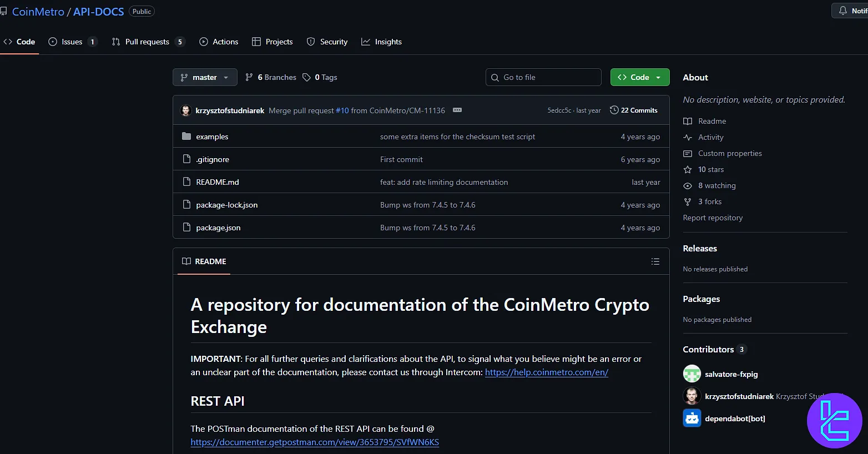Open package.json file
The height and width of the screenshot is (454, 868).
point(218,228)
